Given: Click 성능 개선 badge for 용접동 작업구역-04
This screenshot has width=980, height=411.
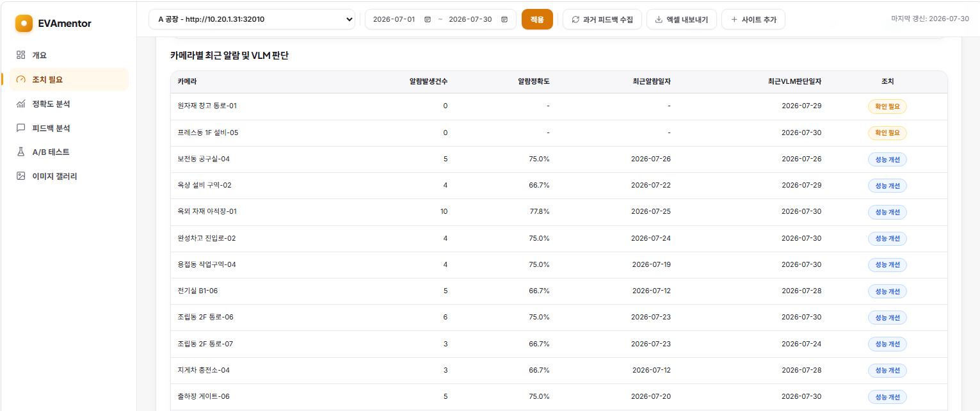Looking at the screenshot, I should (887, 264).
